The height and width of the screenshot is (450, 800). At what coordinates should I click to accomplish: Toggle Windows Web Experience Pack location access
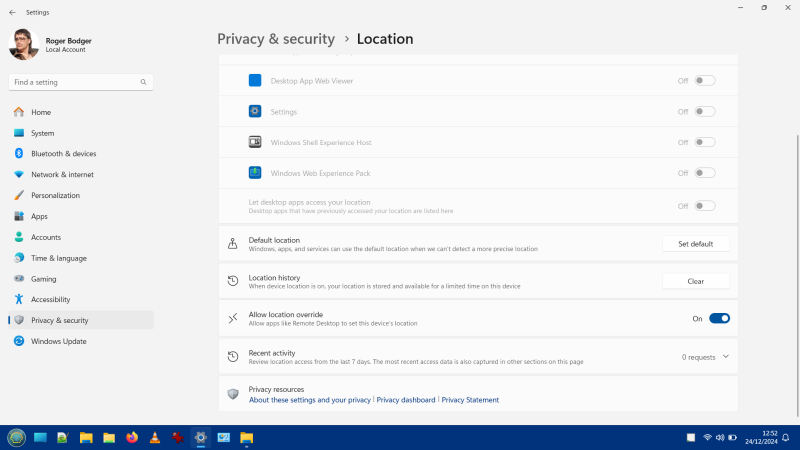(705, 173)
